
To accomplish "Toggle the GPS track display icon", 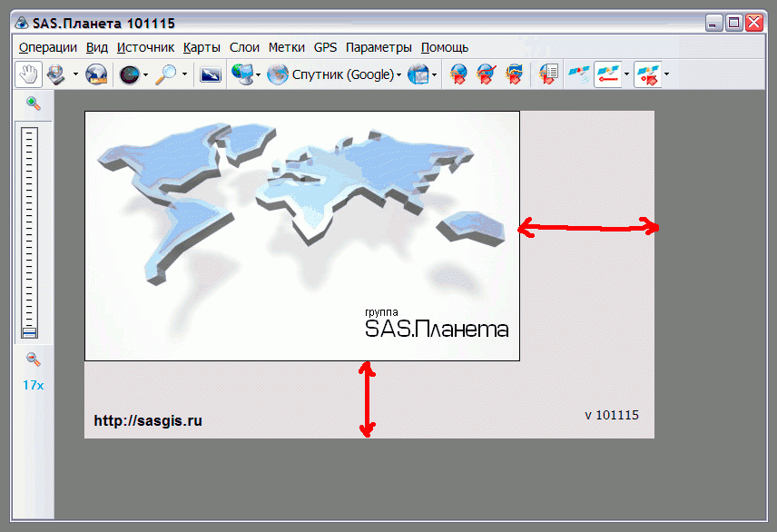I will (607, 74).
